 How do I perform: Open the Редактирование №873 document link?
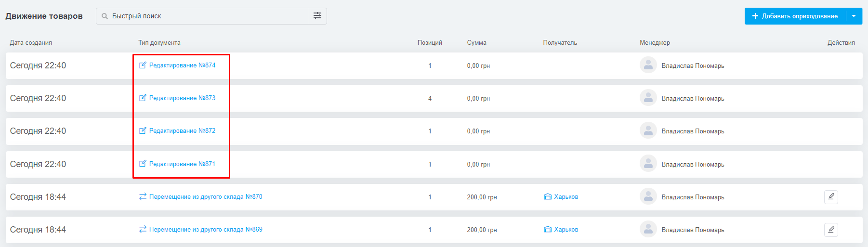click(182, 98)
